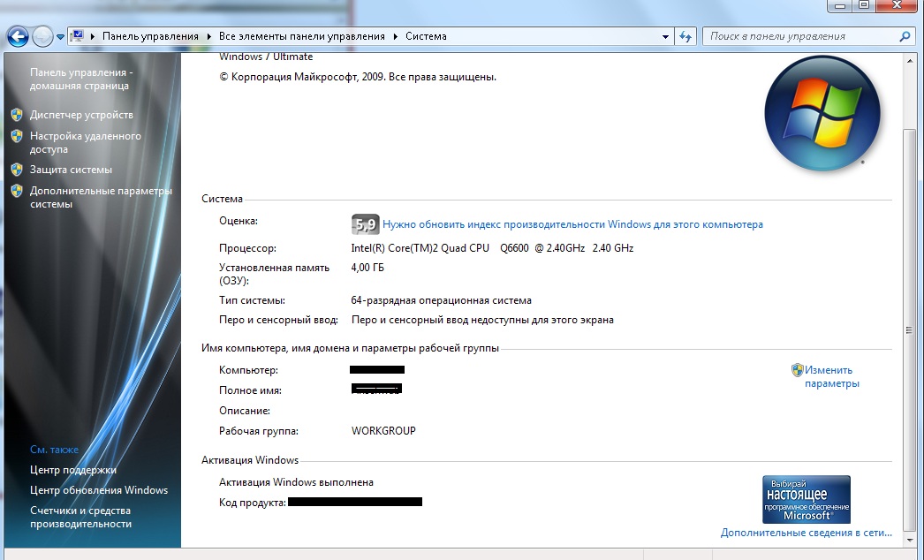The width and height of the screenshot is (924, 560).
Task: Open 'Нужно обновить индекс производительности Windows' link
Action: pyautogui.click(x=572, y=224)
